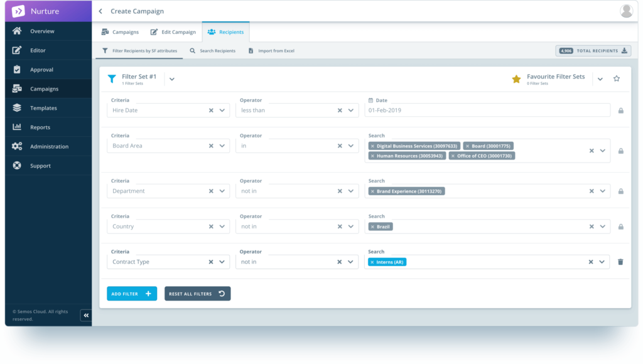Remove the Interns (AR) tag
Viewport: 643px width, 364px height.
pos(372,262)
